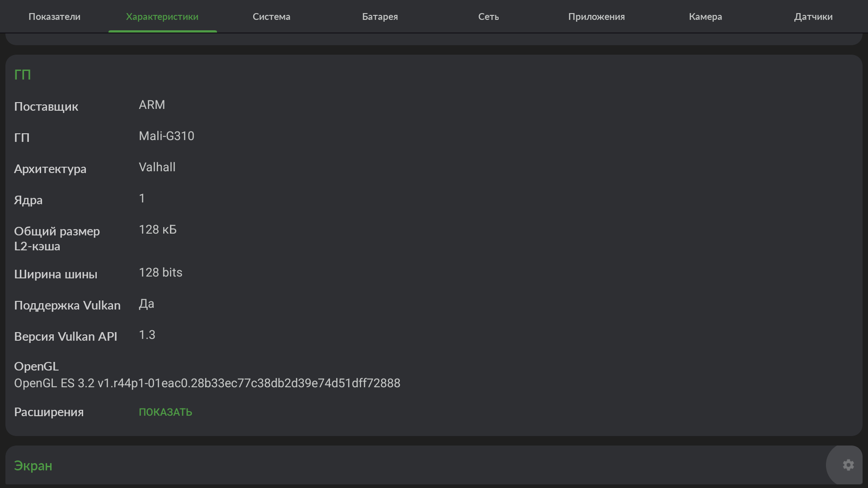The width and height of the screenshot is (868, 488).
Task: Go to the Батарея tab
Action: [x=380, y=17]
